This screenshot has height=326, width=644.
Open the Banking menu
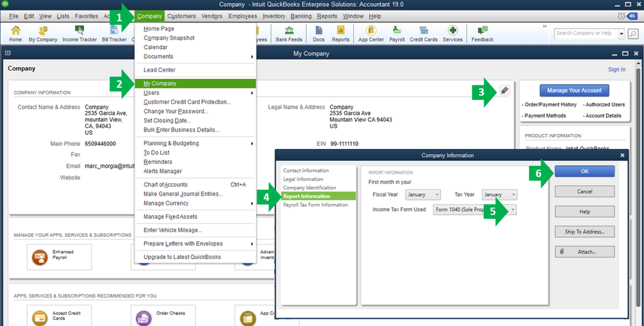(x=302, y=16)
